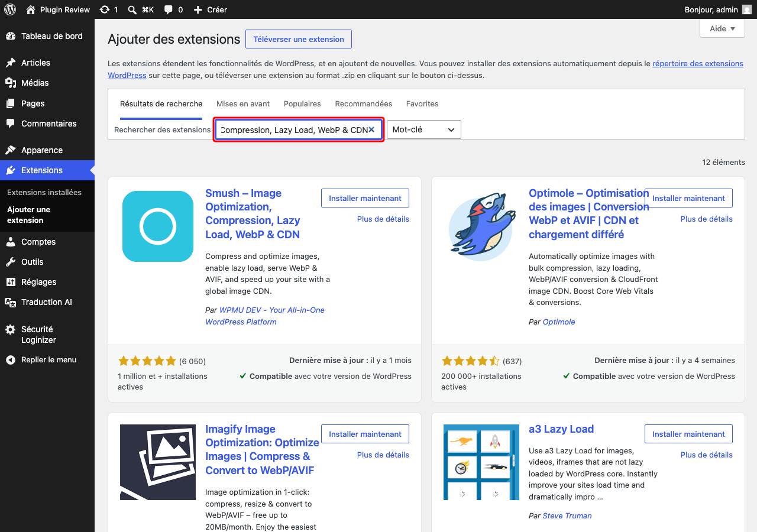
Task: Click the "Bonjour, admin" greeting
Action: (x=711, y=9)
